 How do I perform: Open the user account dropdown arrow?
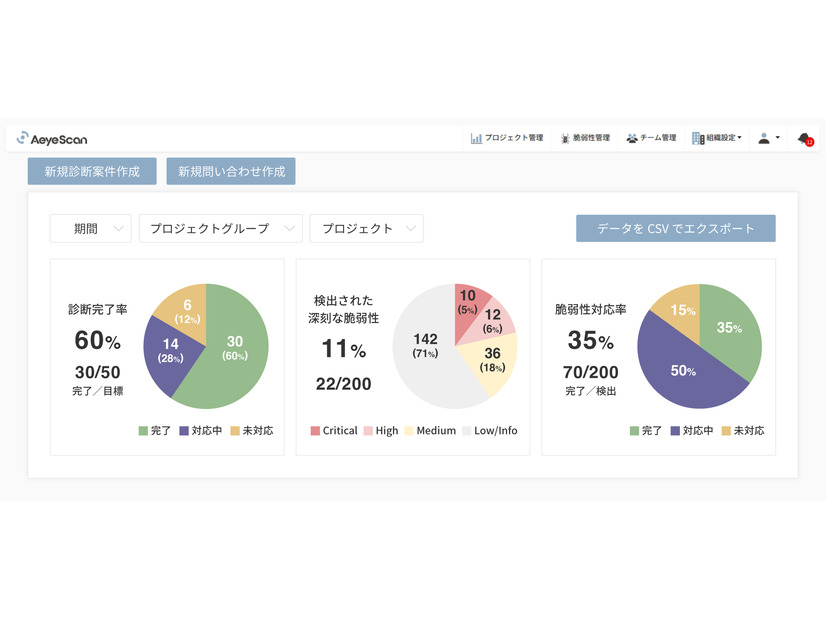click(776, 138)
